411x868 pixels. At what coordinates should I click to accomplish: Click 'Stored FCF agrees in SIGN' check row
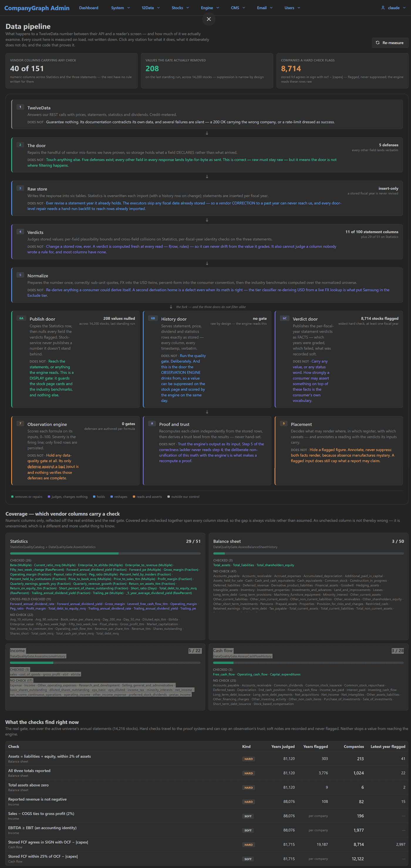click(207, 844)
